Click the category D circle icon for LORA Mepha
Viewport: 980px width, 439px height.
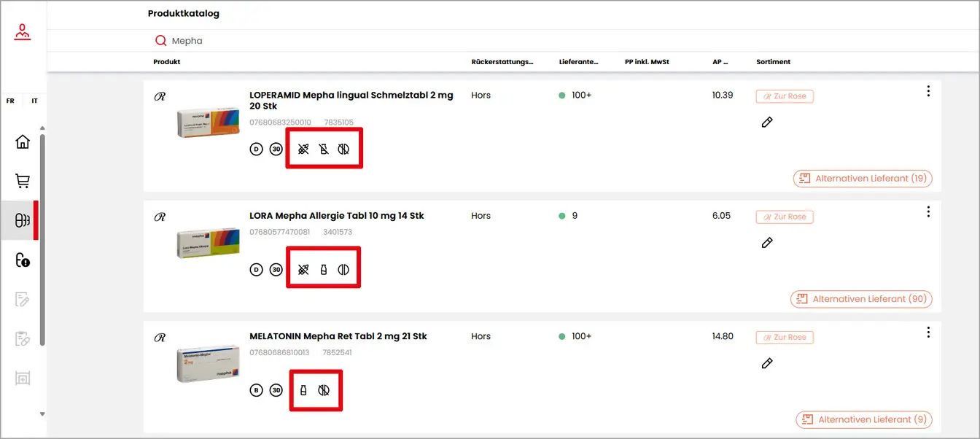coord(256,269)
